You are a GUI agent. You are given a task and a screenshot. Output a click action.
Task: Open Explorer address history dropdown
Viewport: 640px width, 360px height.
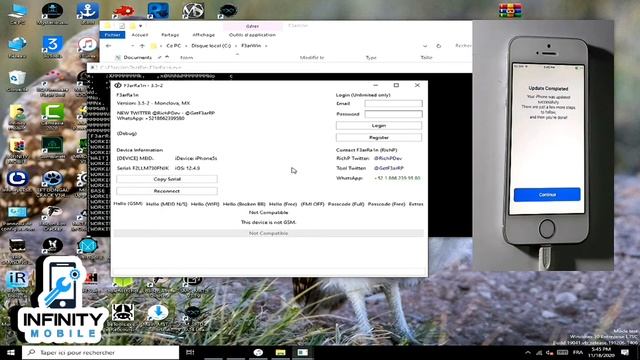point(425,46)
